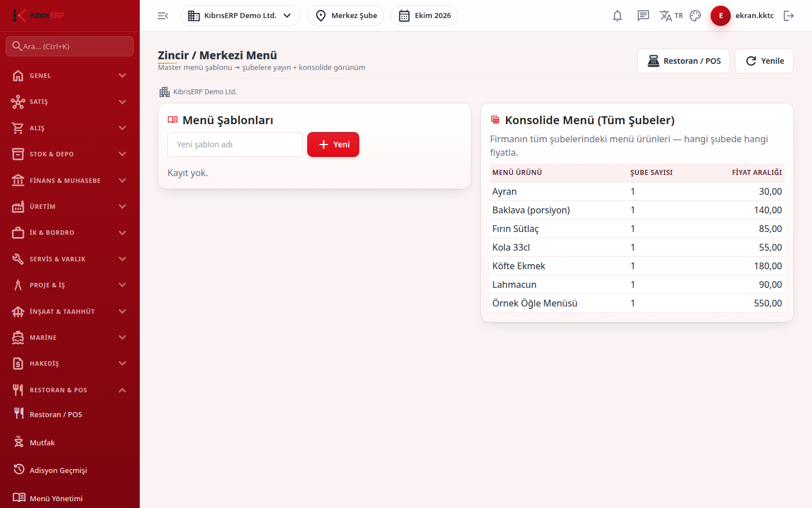Click the red Yeni button

point(333,144)
